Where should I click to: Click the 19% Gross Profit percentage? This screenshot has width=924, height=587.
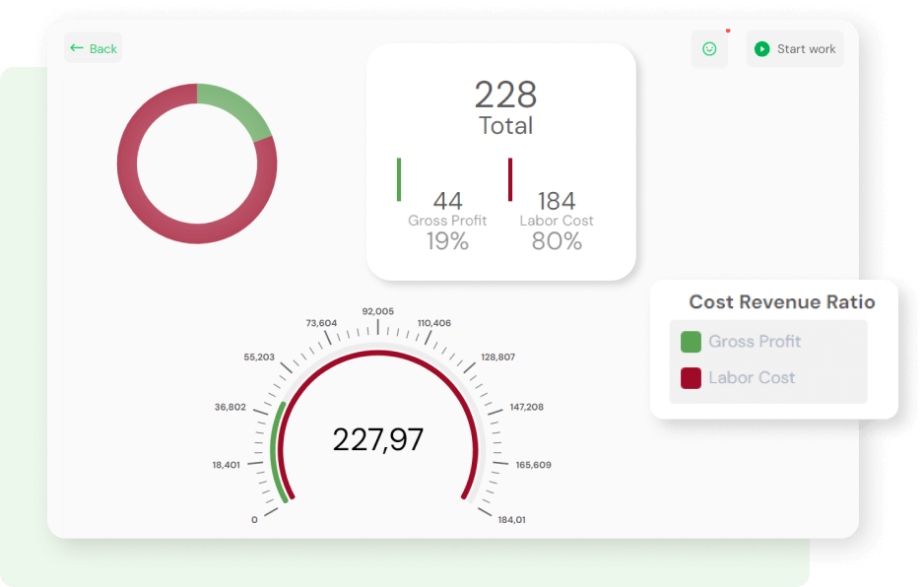pyautogui.click(x=447, y=241)
